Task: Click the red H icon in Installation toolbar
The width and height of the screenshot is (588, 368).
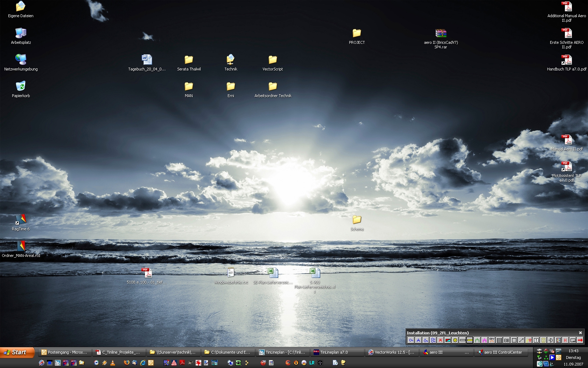Action: click(x=565, y=340)
